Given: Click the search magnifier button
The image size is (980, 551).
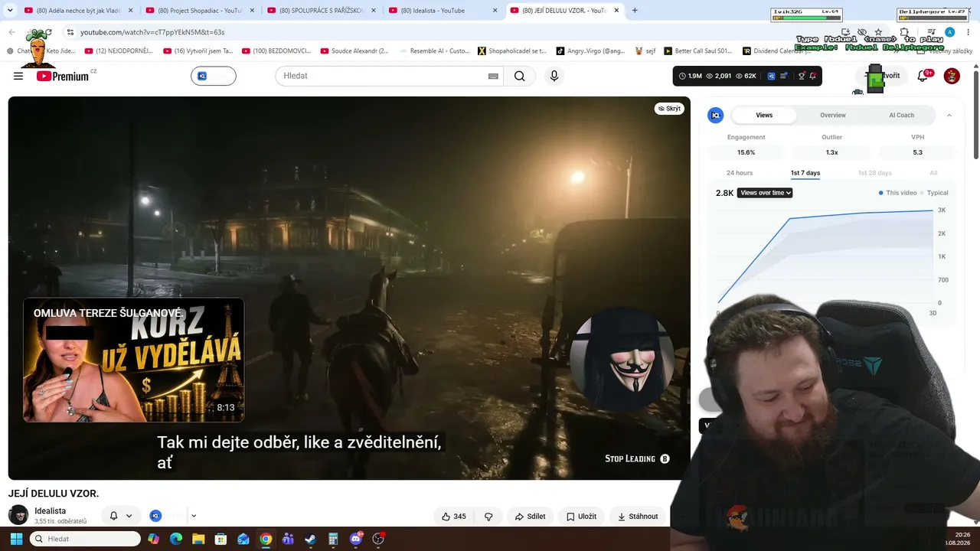Looking at the screenshot, I should (519, 76).
